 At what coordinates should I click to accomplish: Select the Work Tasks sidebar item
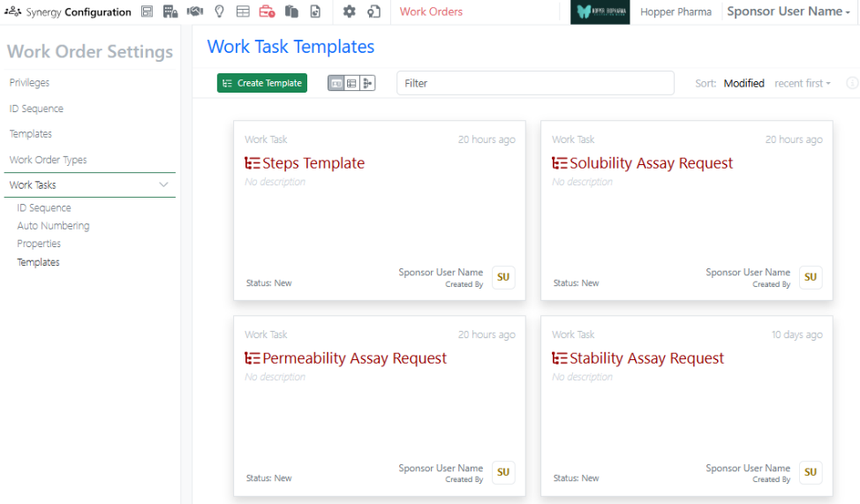click(89, 184)
